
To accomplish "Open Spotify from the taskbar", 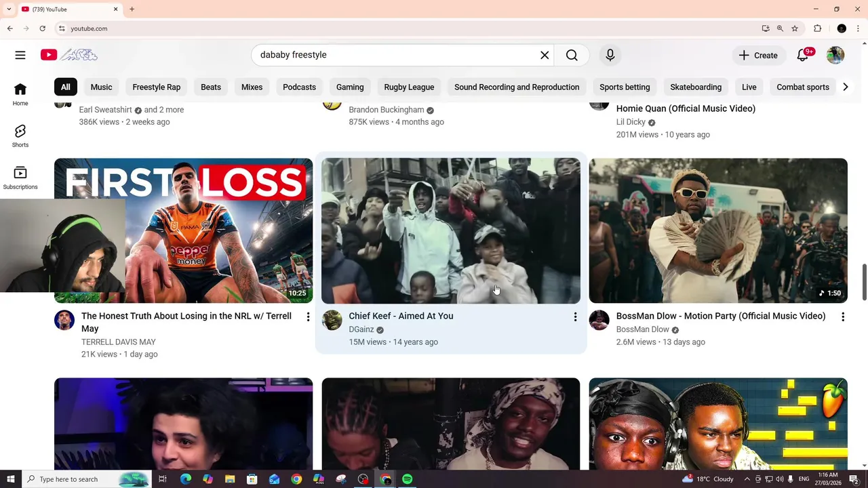I will point(408,479).
